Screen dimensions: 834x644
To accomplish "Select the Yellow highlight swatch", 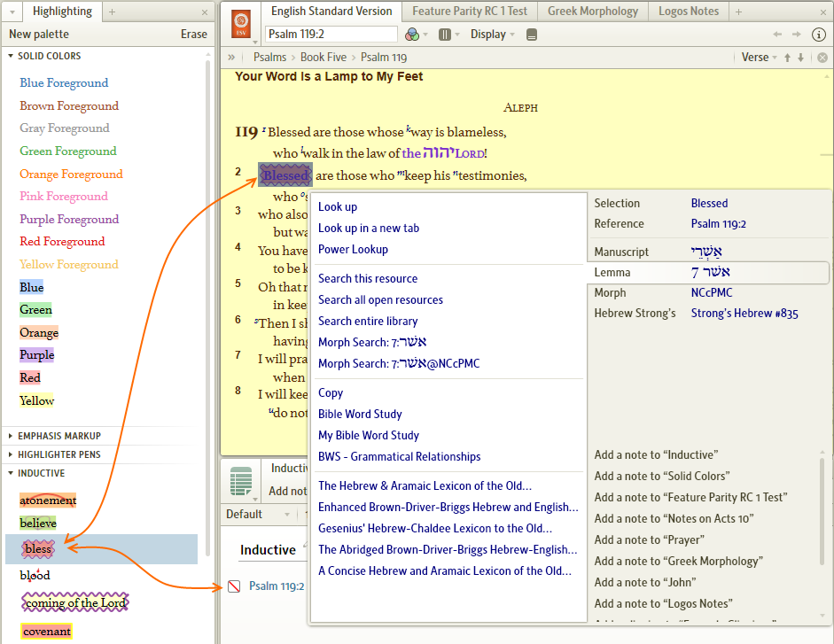I will tap(37, 400).
